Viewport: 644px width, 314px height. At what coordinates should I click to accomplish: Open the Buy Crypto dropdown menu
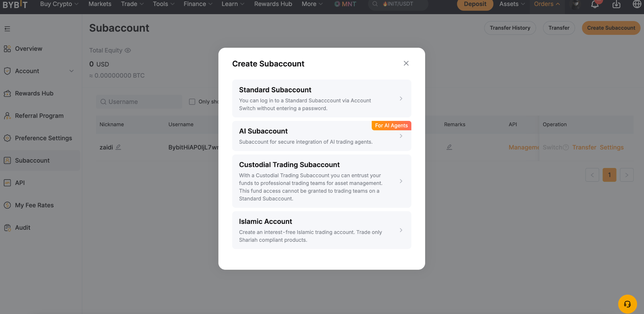point(59,4)
